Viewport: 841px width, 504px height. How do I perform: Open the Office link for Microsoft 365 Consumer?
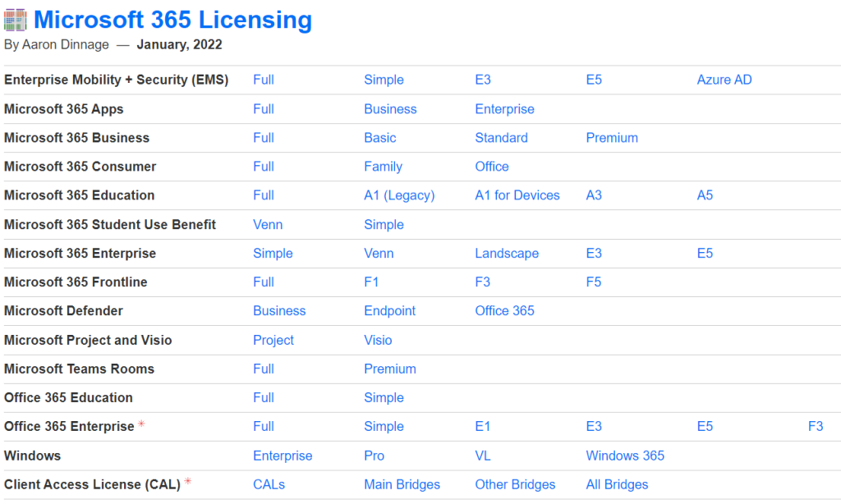point(492,167)
